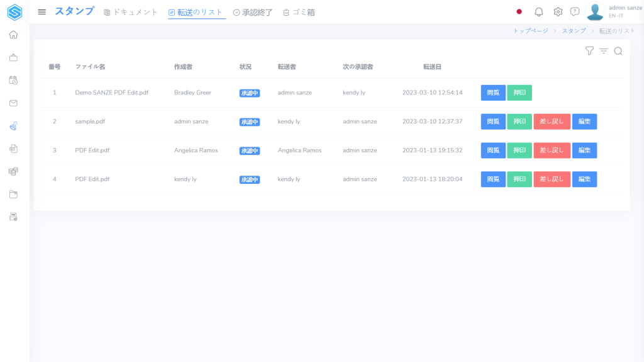Open the PDF document sidebar icon
Screen dimensions: 644x362
click(x=14, y=149)
